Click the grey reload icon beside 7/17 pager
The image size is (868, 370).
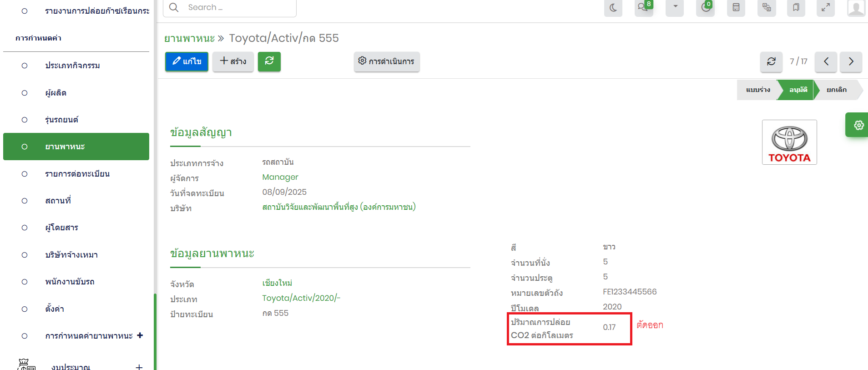pos(771,61)
